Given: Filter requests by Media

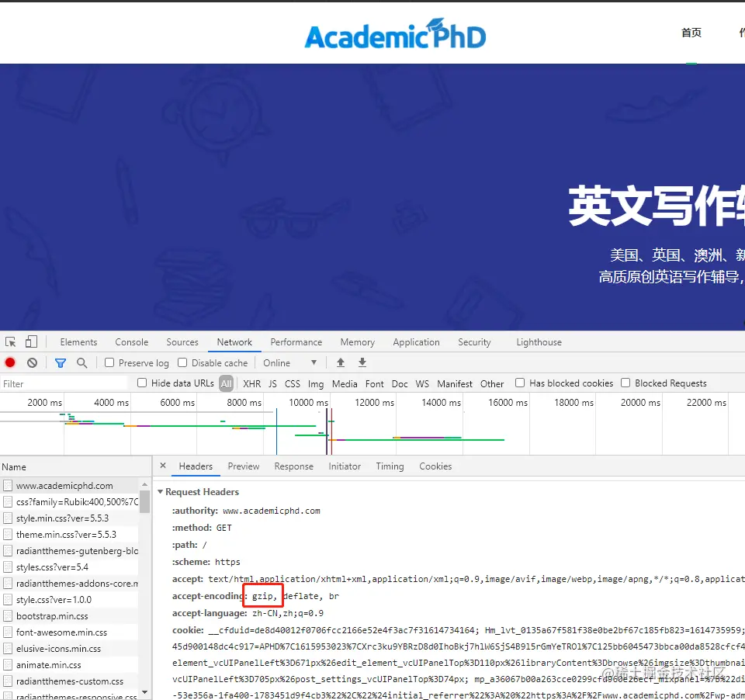Looking at the screenshot, I should point(345,383).
